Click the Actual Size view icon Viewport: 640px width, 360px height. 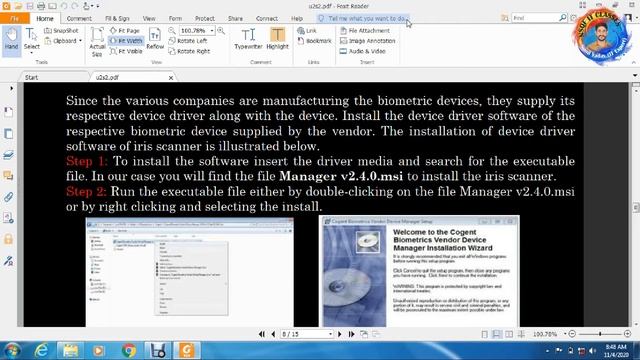tap(97, 42)
